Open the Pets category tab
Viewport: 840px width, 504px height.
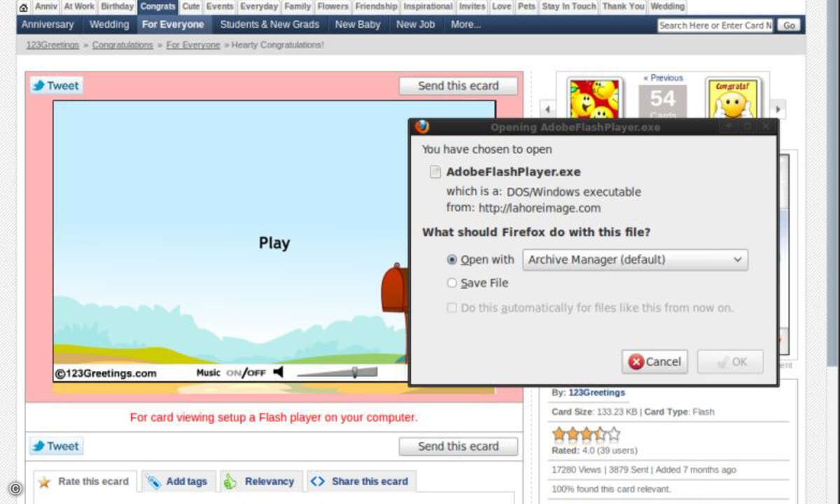[x=527, y=7]
